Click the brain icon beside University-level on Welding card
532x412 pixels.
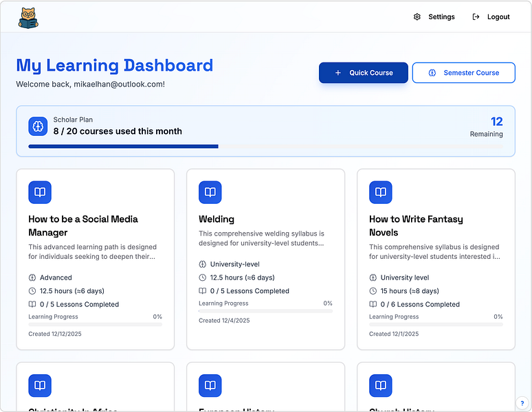(203, 264)
